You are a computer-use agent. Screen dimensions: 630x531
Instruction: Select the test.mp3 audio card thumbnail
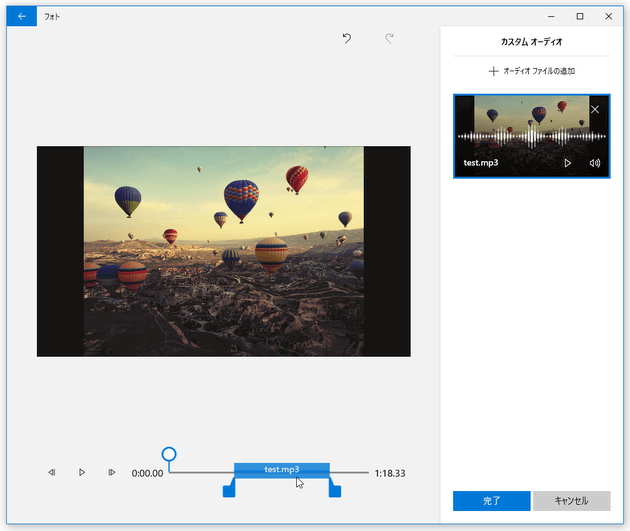(x=515, y=130)
